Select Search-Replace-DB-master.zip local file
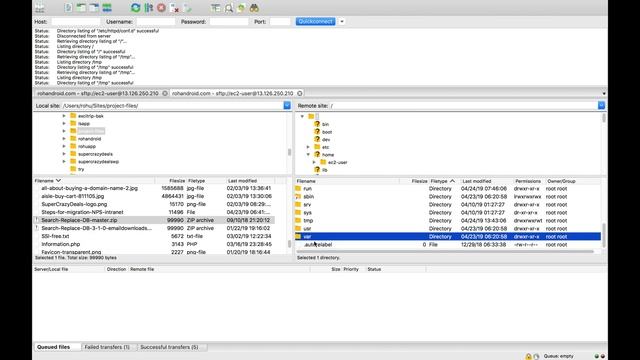 point(154,220)
